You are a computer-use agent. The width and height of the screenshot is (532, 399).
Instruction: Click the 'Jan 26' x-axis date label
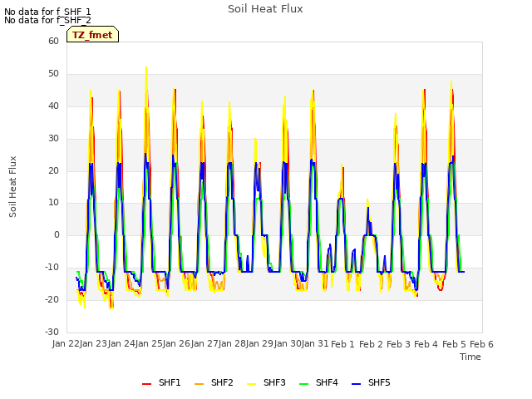[176, 343]
